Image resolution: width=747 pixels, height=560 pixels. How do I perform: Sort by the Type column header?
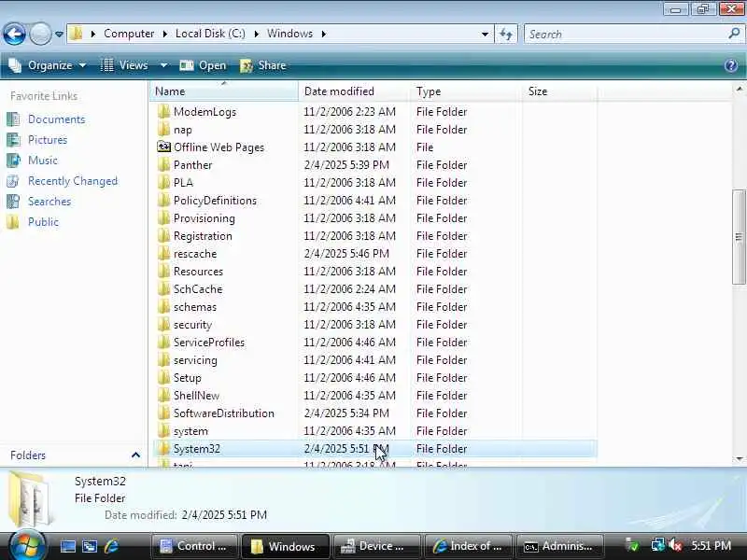tap(466, 91)
